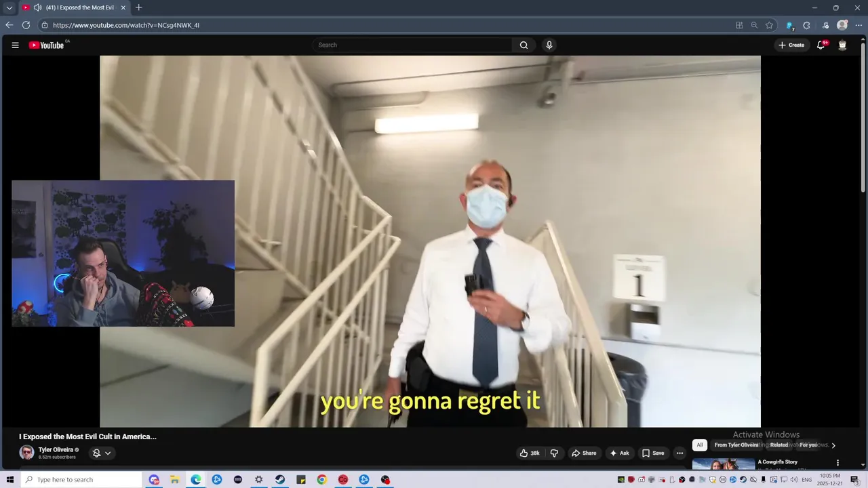Viewport: 868px width, 488px height.
Task: Open Google Chrome from the taskbar
Action: point(322,480)
